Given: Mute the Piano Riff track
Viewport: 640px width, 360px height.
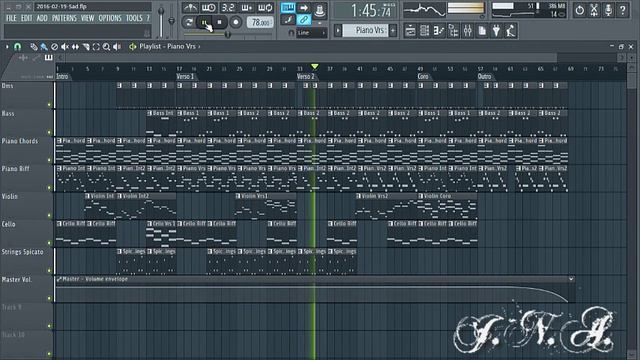Looking at the screenshot, I should pyautogui.click(x=49, y=188).
